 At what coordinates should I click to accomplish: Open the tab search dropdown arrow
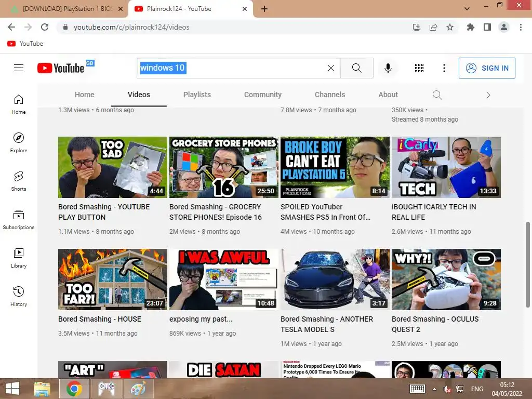(x=467, y=9)
